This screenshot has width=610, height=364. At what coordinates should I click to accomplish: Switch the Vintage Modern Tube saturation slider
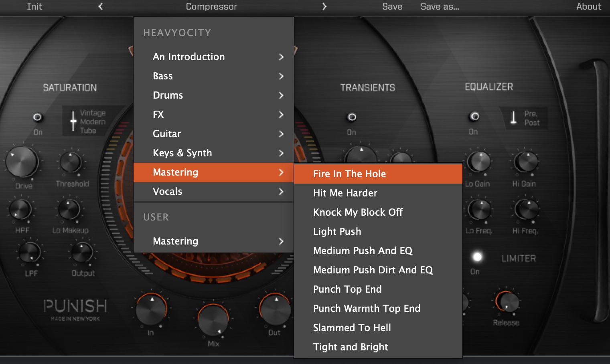click(x=73, y=121)
